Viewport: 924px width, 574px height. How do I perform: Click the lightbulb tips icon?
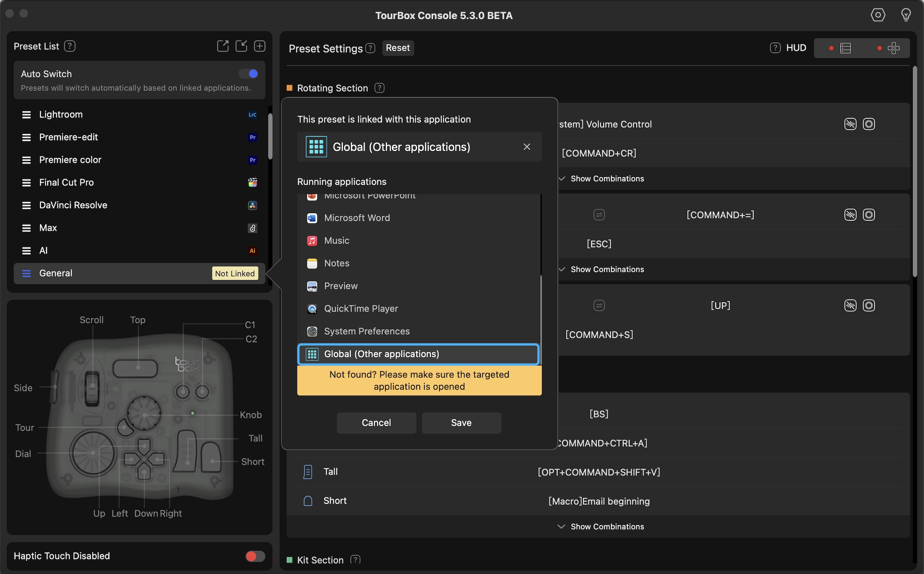(x=906, y=15)
